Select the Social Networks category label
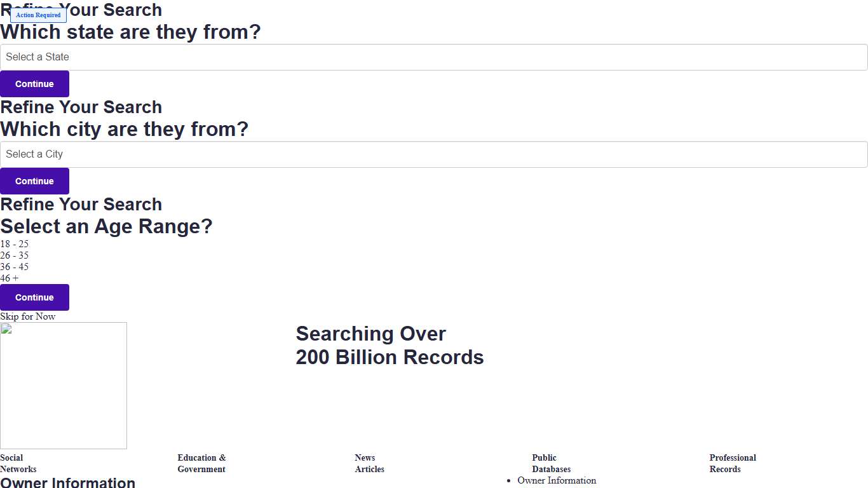 click(x=18, y=463)
